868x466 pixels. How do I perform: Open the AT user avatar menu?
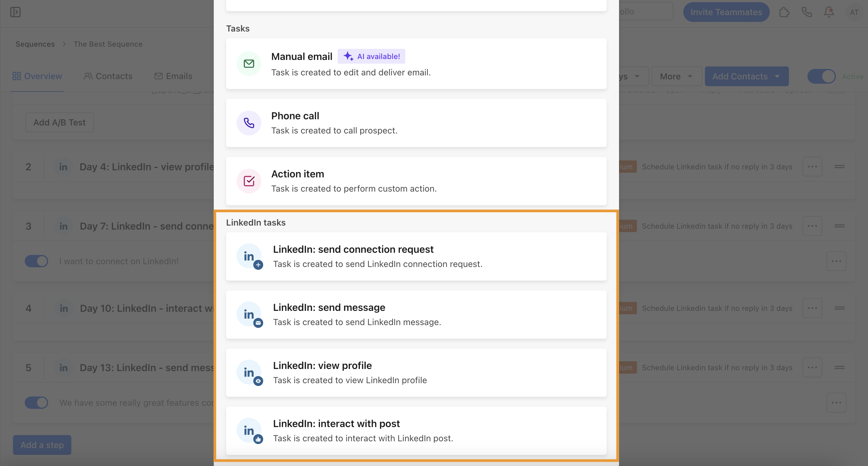click(854, 12)
